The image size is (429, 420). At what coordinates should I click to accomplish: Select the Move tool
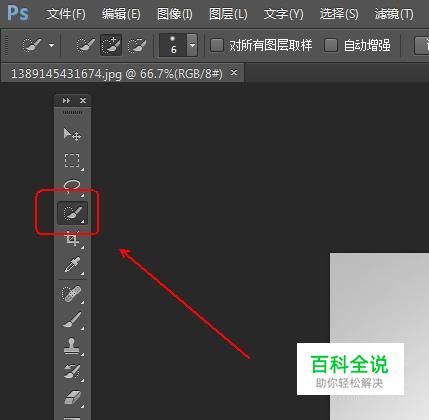coord(72,134)
